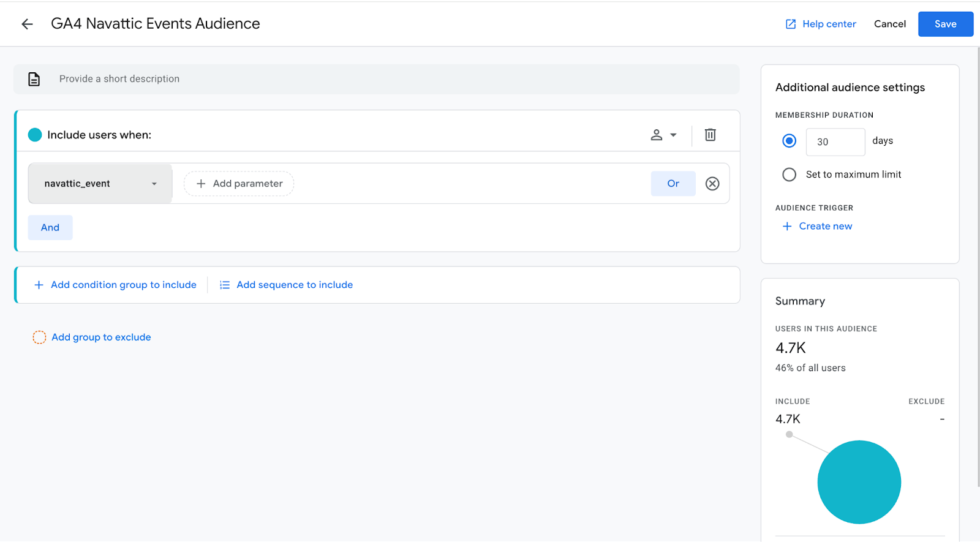Delete the include condition group (trash icon)

(710, 135)
